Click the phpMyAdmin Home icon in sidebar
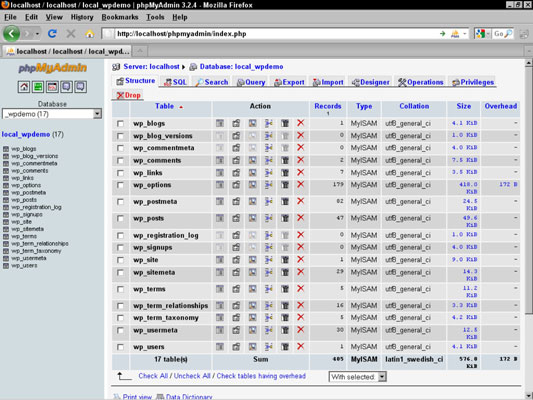533x400 pixels. click(24, 87)
